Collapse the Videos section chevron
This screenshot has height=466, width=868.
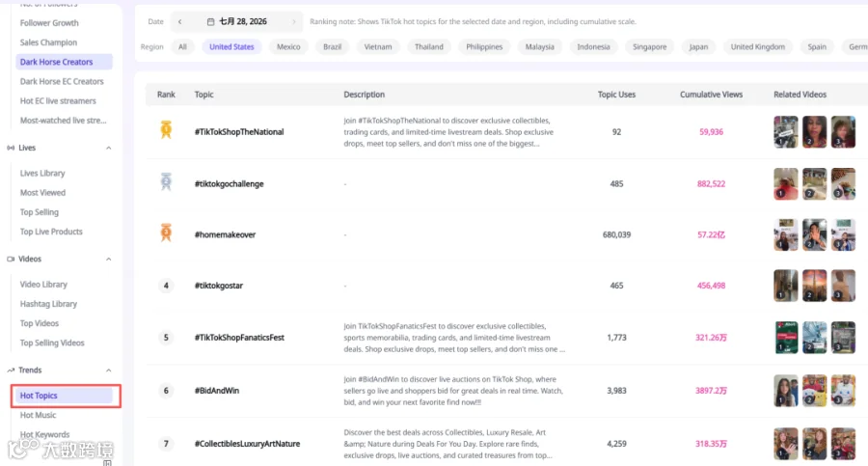click(x=108, y=259)
